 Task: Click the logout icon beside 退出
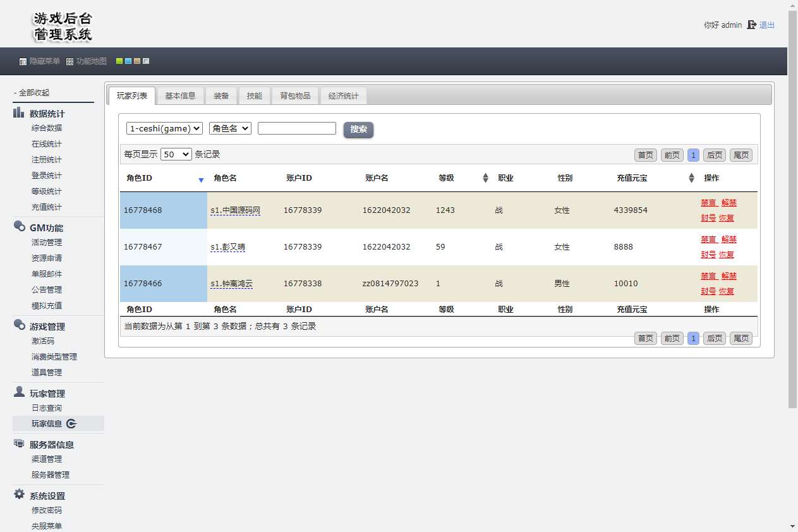[751, 25]
